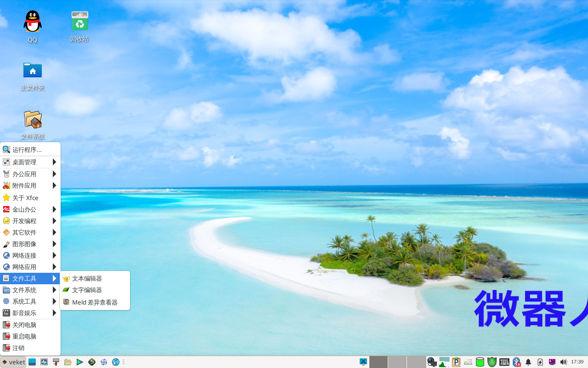Screen dimensions: 588x368
Task: Expand the 系统工具 submenu
Action: coord(30,301)
